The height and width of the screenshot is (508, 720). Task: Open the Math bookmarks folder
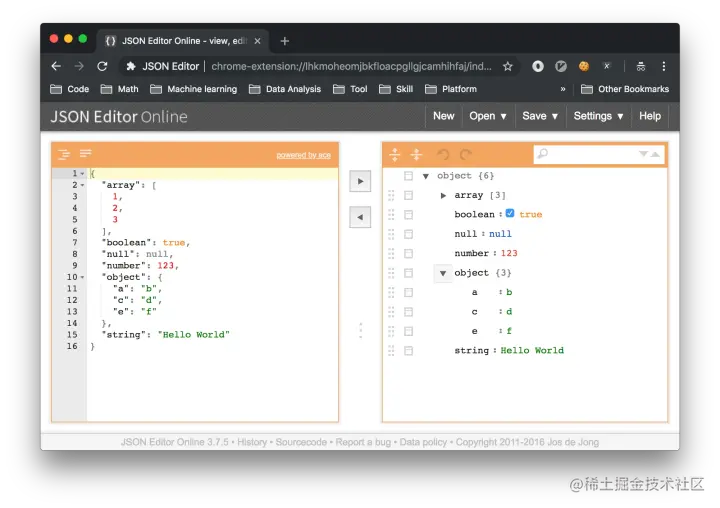coord(119,89)
